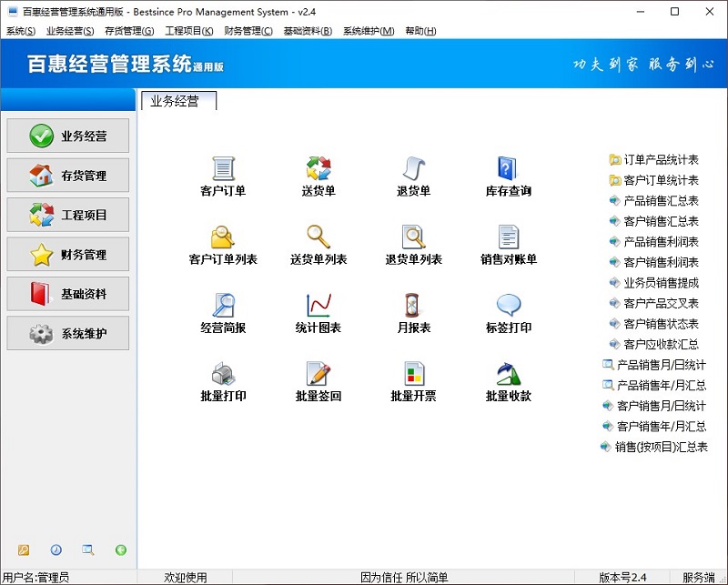Screen dimensions: 728x585
Task: Open the 业务经营(S) menu
Action: click(x=70, y=31)
